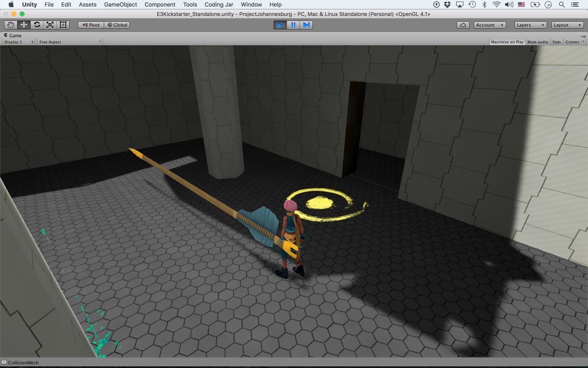Select the Rect transform tool
This screenshot has height=368, width=588.
click(x=63, y=25)
